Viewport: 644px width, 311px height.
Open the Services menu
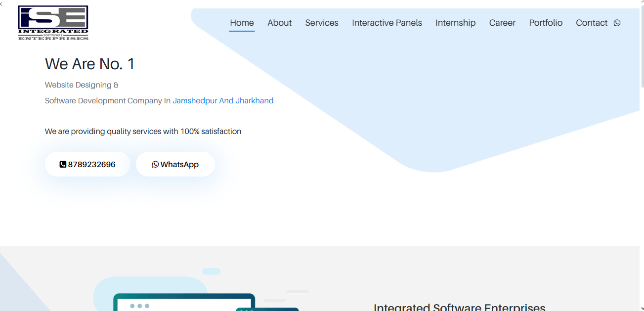point(322,23)
